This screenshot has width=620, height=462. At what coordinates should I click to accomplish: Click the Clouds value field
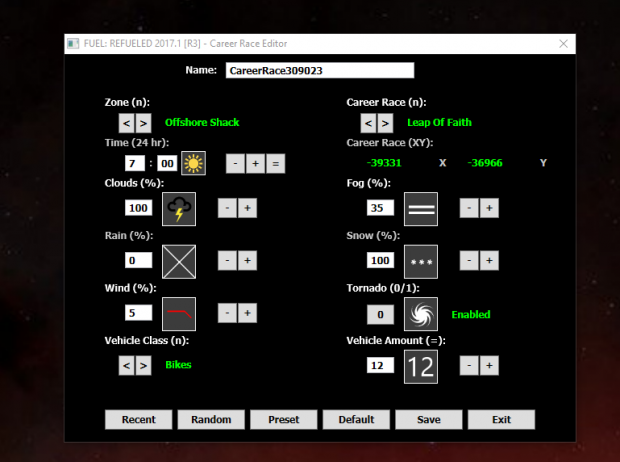(138, 208)
